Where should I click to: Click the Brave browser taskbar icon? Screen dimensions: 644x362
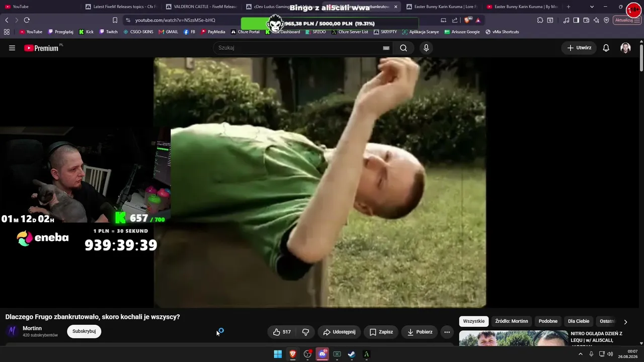point(293,354)
